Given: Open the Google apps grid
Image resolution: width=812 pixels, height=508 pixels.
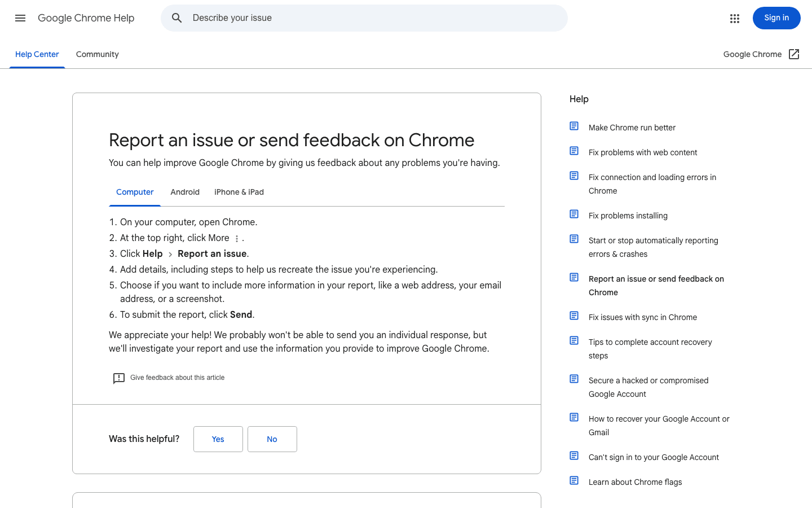Looking at the screenshot, I should (x=734, y=18).
